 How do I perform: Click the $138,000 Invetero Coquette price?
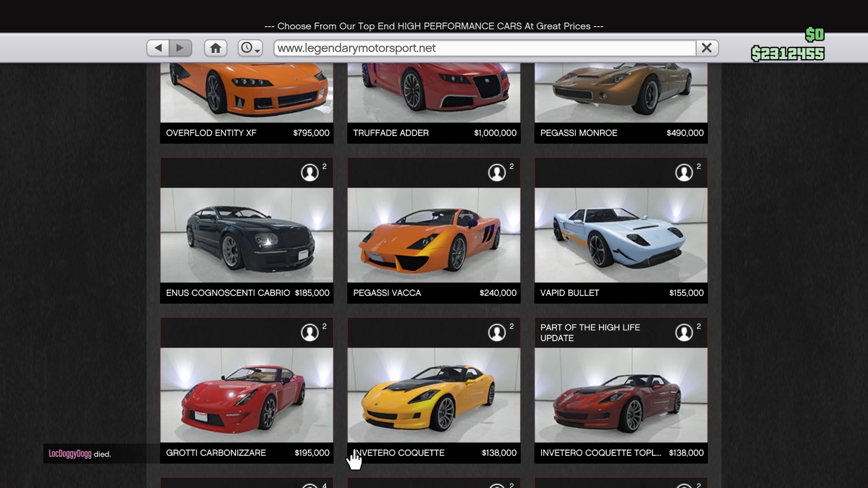(499, 453)
